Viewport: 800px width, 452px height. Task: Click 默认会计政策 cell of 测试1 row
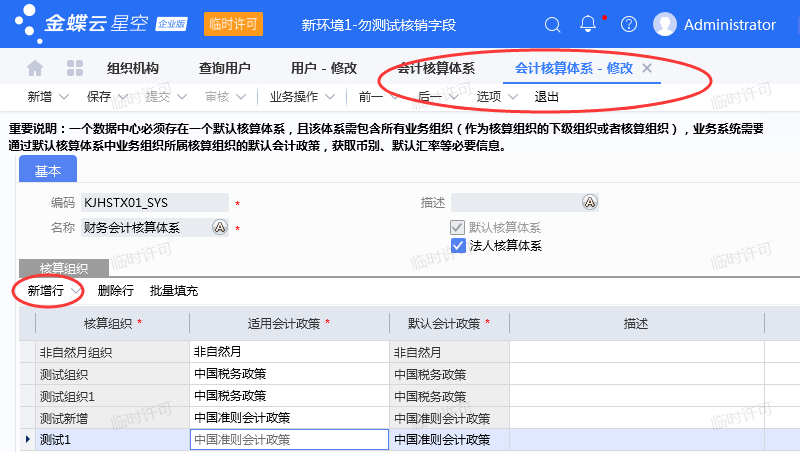point(449,439)
